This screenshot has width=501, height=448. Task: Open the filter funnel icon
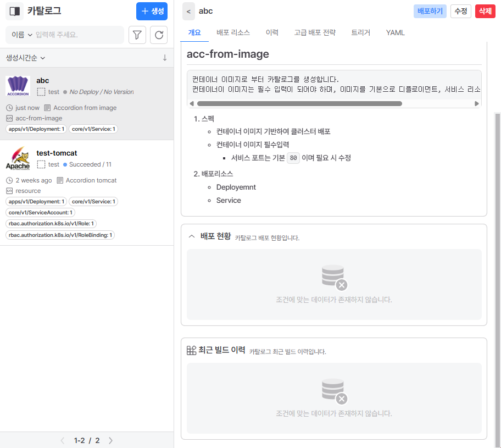[137, 35]
